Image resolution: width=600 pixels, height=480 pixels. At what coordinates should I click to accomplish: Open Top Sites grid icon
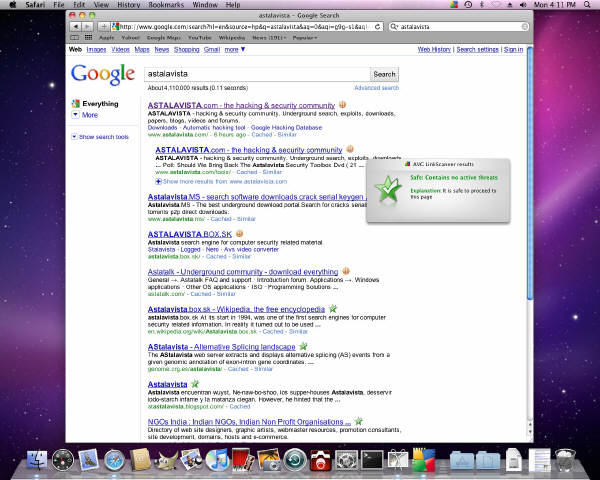[88, 38]
